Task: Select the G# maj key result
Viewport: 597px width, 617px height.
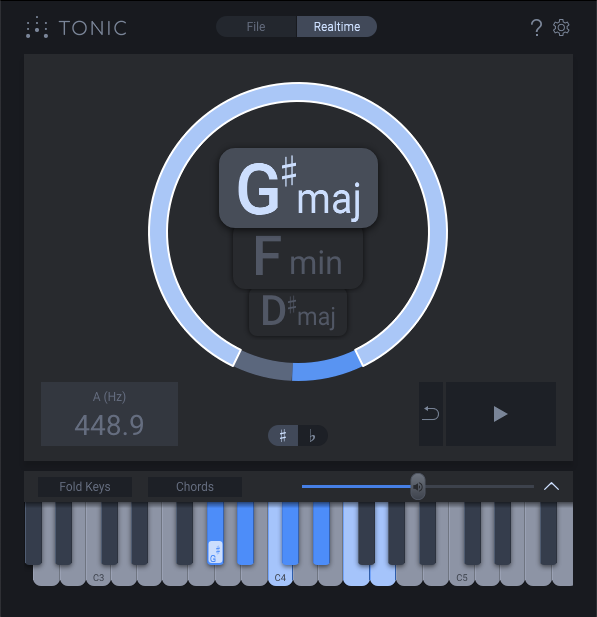Action: 298,188
